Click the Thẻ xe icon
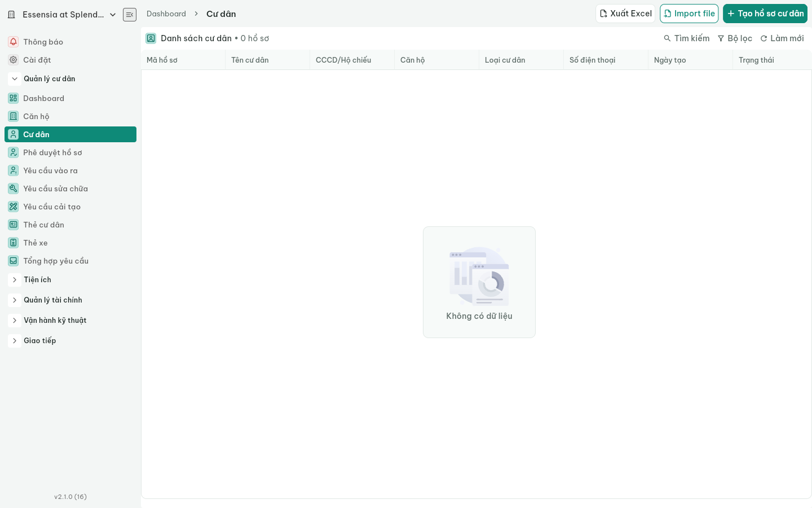This screenshot has height=508, width=812. (x=14, y=243)
